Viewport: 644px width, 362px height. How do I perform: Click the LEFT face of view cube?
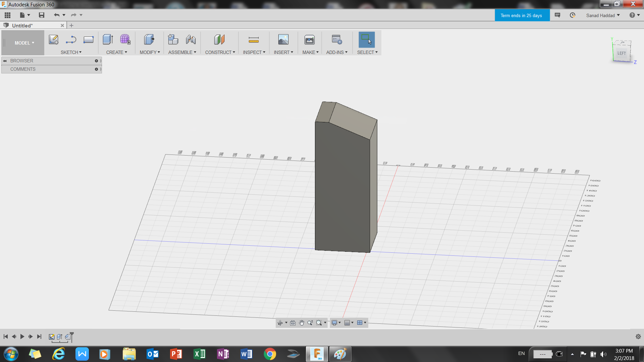(621, 53)
